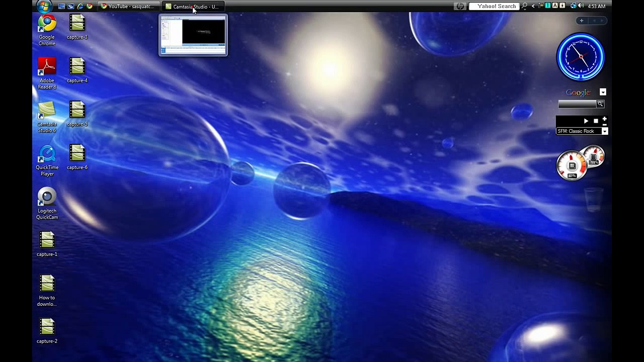Click the HP logo in taskbar

tap(460, 6)
